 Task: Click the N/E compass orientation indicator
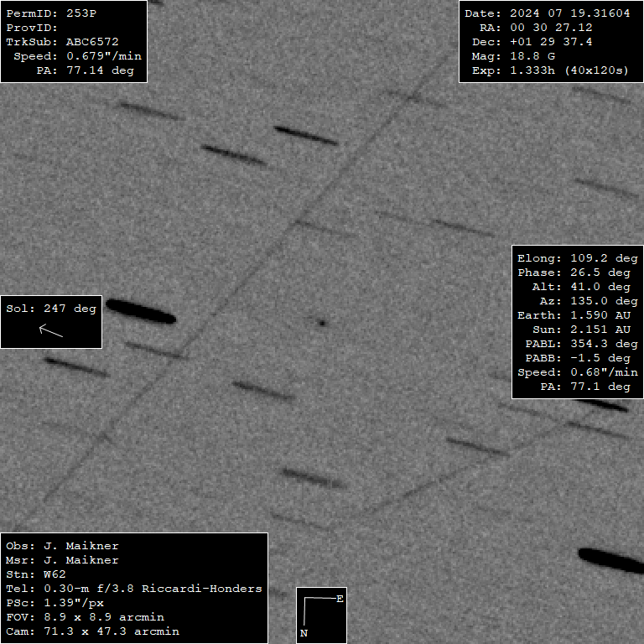pyautogui.click(x=321, y=615)
